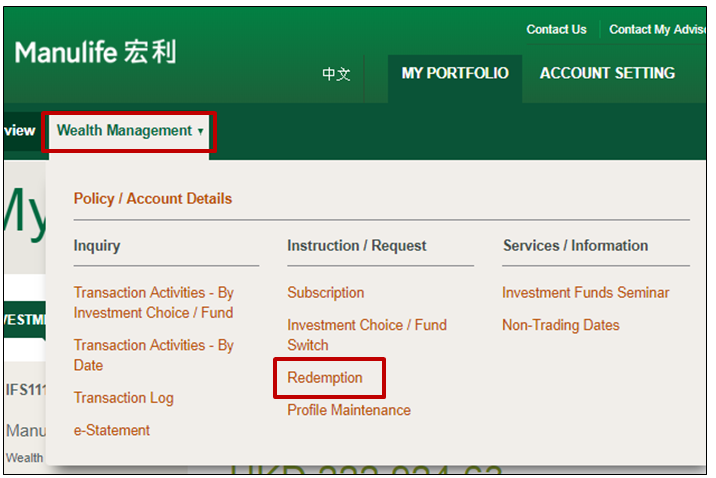Open Policy / Account Details
The width and height of the screenshot is (716, 478).
pyautogui.click(x=153, y=199)
